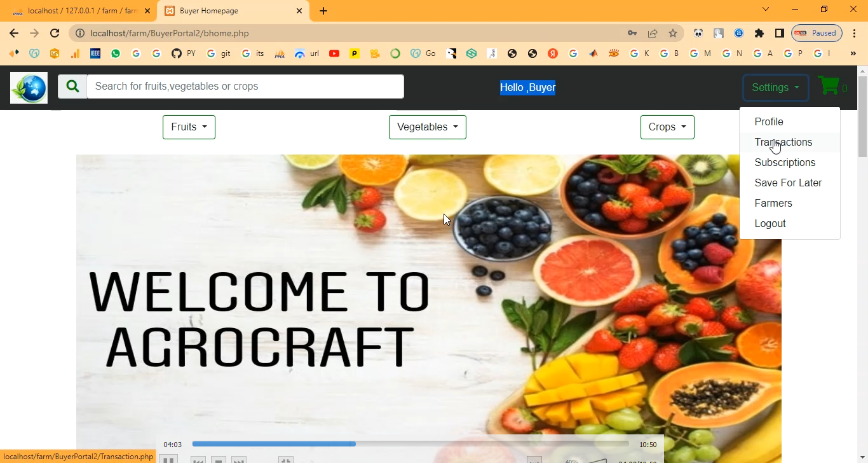
Task: Switch to the localhost phpMyAdmin tab
Action: [79, 11]
